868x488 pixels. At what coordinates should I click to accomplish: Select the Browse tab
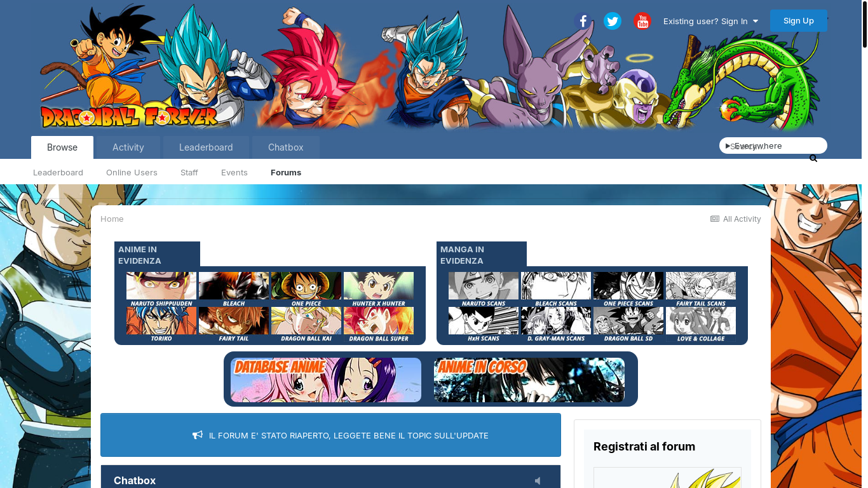click(x=62, y=147)
